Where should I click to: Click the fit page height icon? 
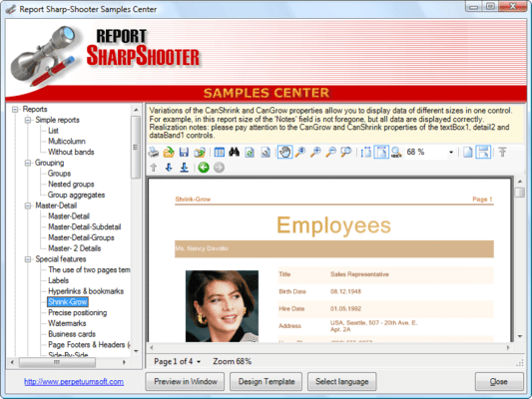[x=366, y=152]
